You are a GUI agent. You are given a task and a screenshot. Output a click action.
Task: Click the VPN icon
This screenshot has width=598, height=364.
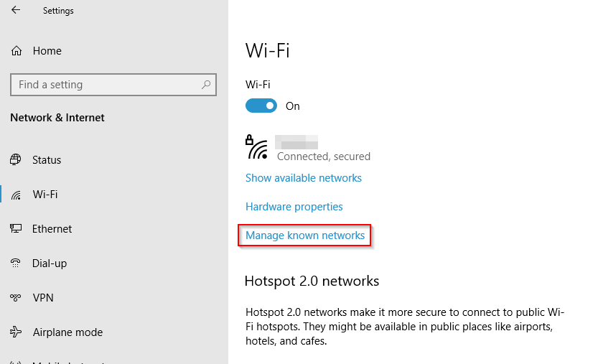click(16, 298)
